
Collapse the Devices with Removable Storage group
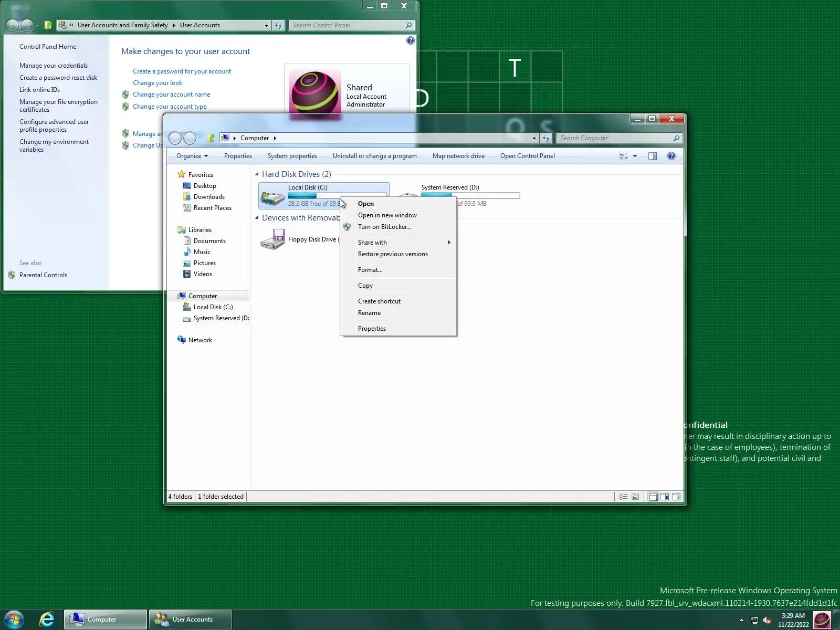(x=257, y=218)
